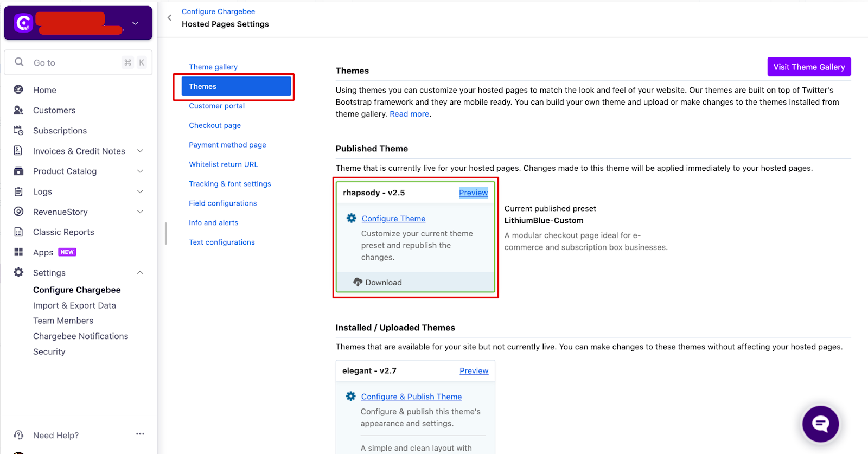Image resolution: width=868 pixels, height=454 pixels.
Task: Open the Checkout page tab
Action: click(x=215, y=125)
